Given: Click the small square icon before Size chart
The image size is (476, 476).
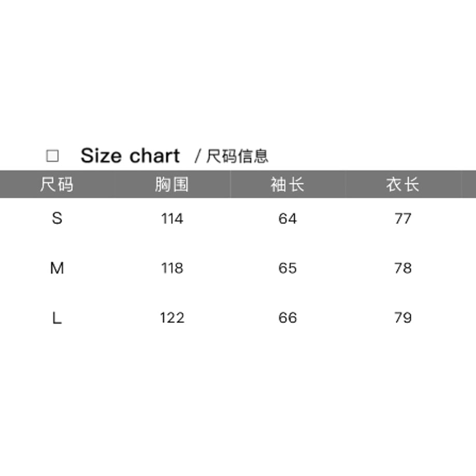Looking at the screenshot, I should [52, 156].
